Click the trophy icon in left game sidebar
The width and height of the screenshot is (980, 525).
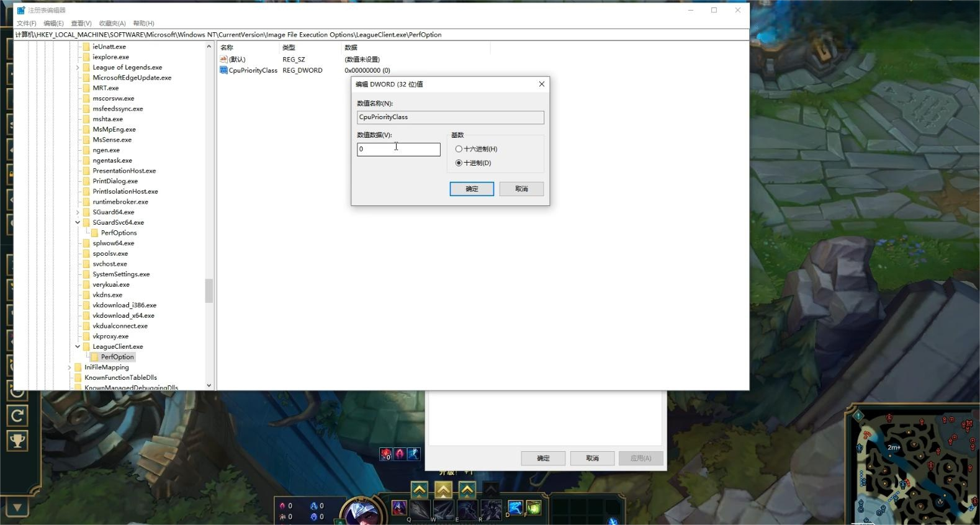point(17,441)
